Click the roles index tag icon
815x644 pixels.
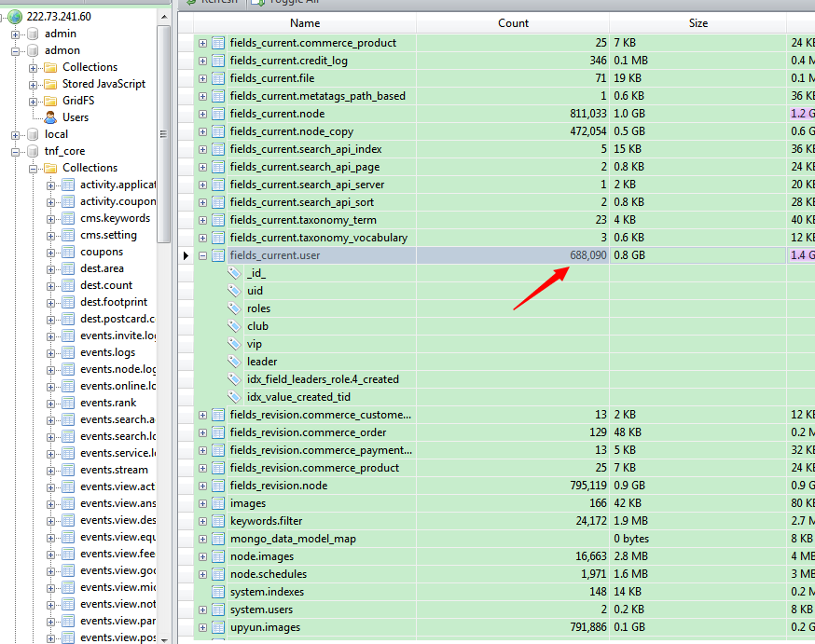coord(234,308)
